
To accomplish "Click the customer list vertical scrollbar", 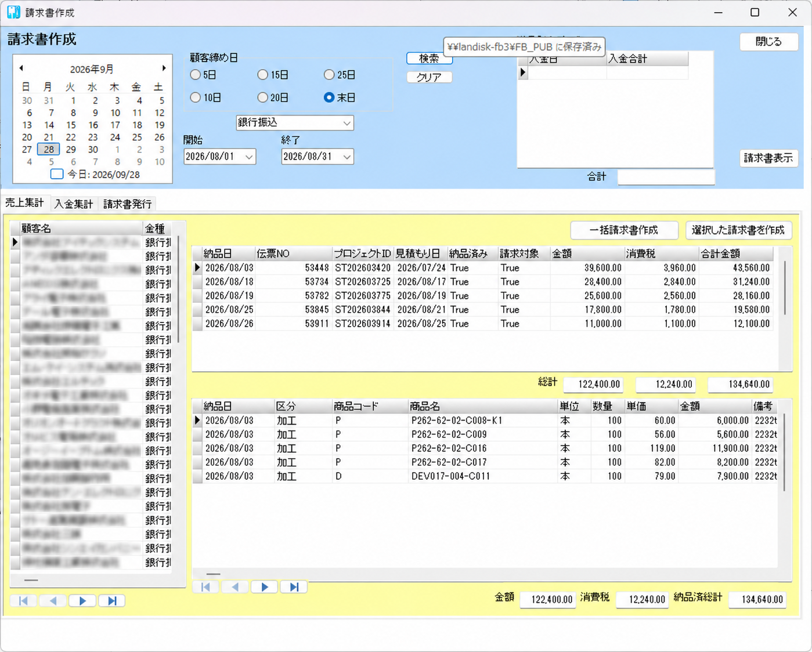I will click(178, 288).
